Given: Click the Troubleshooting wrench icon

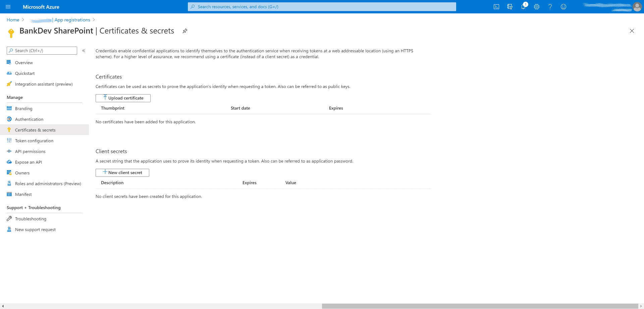Looking at the screenshot, I should [x=9, y=219].
